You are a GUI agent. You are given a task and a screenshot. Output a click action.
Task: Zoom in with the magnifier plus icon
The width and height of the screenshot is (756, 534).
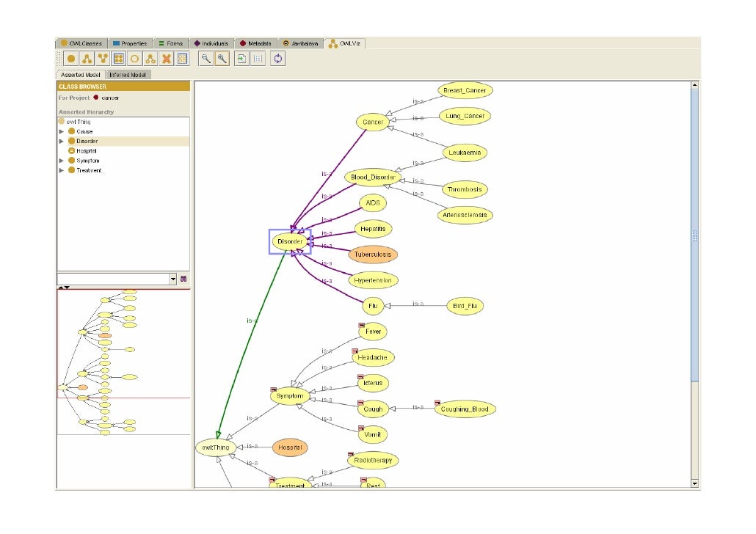(x=222, y=59)
